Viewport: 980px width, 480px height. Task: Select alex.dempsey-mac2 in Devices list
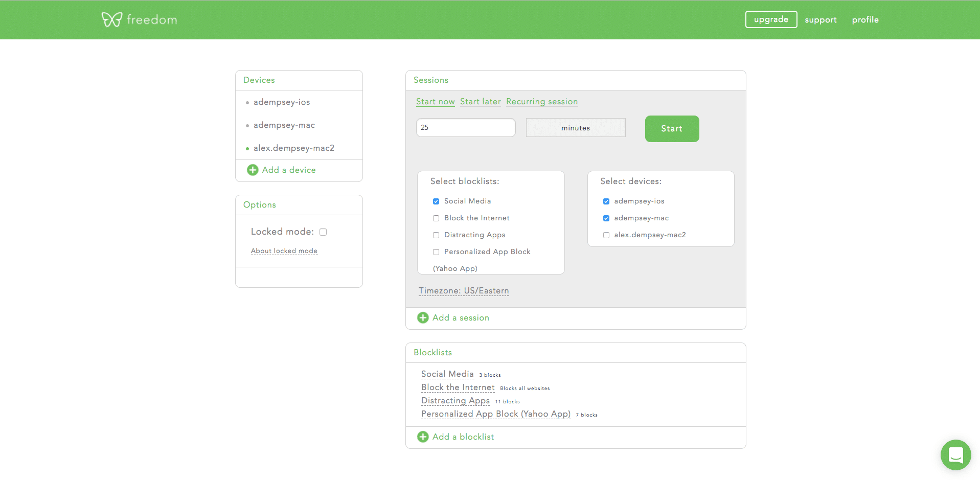294,148
